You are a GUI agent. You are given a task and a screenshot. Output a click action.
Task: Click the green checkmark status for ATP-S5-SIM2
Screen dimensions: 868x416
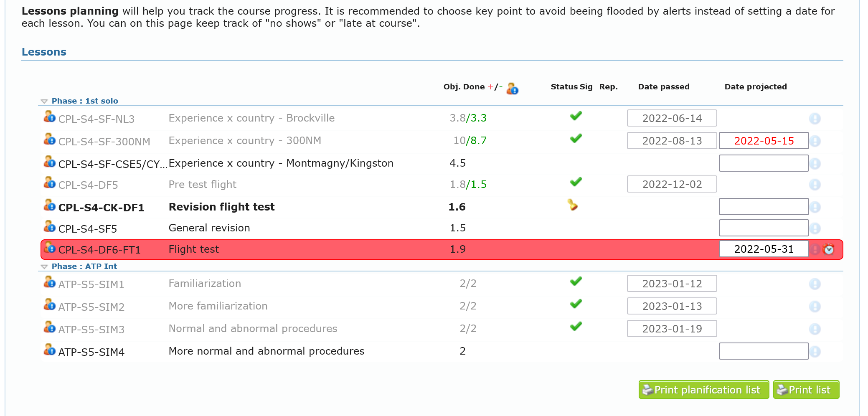tap(576, 304)
